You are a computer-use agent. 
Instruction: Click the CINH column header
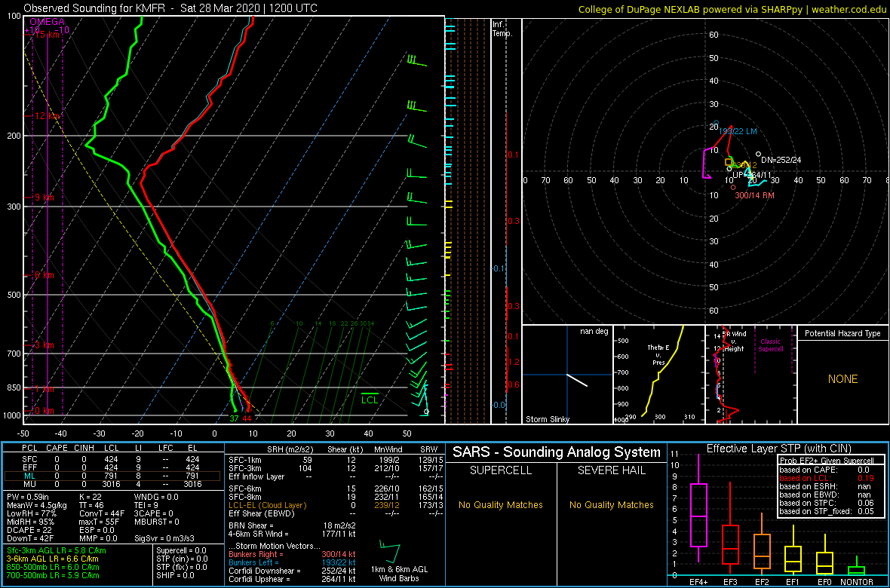point(84,449)
